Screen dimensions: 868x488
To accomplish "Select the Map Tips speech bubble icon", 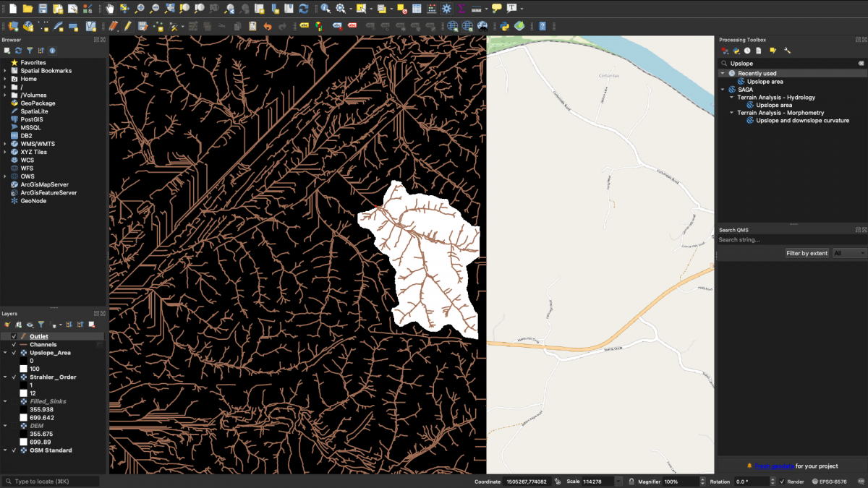I will tap(497, 9).
